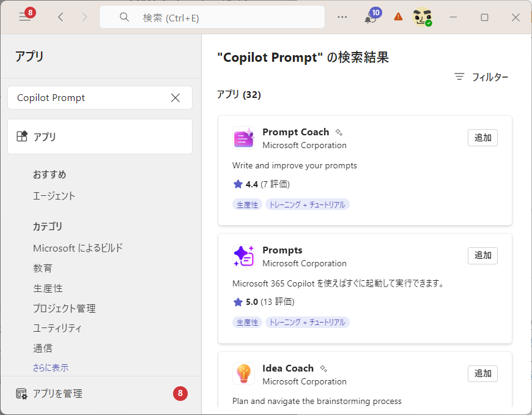Open the hamburger navigation menu
Screen dimensions: 532x415
[25, 17]
